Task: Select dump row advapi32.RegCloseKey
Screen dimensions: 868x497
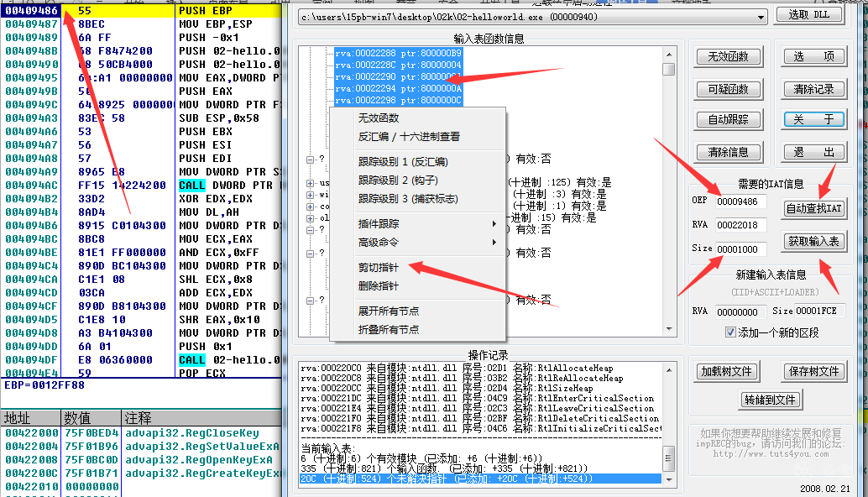Action: pos(142,433)
